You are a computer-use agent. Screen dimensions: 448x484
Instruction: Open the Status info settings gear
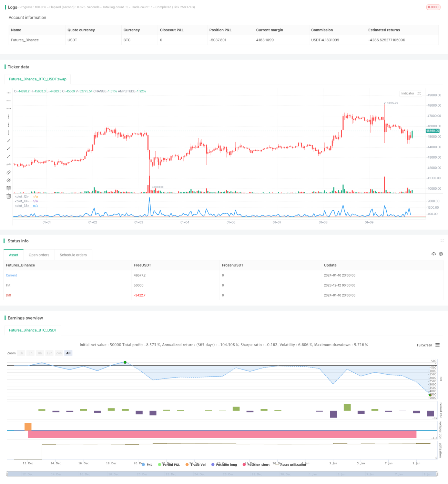[x=441, y=254]
